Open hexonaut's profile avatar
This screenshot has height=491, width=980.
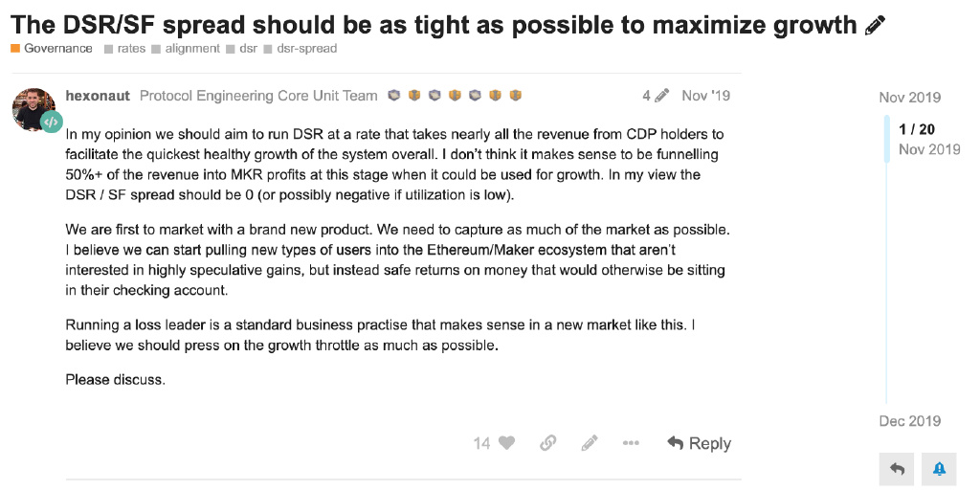click(x=33, y=109)
